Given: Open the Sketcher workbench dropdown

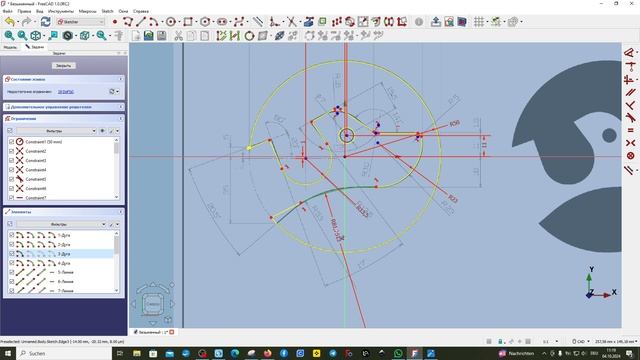Looking at the screenshot, I should (x=80, y=22).
